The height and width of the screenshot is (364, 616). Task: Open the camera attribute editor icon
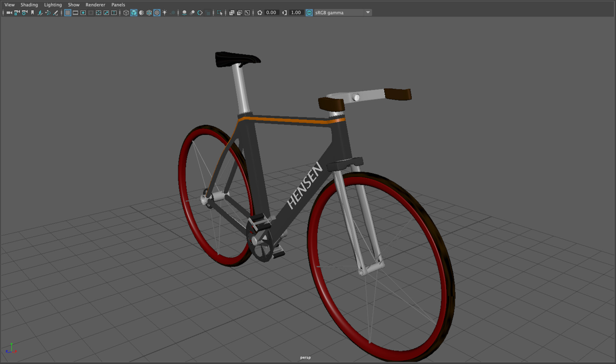[24, 13]
